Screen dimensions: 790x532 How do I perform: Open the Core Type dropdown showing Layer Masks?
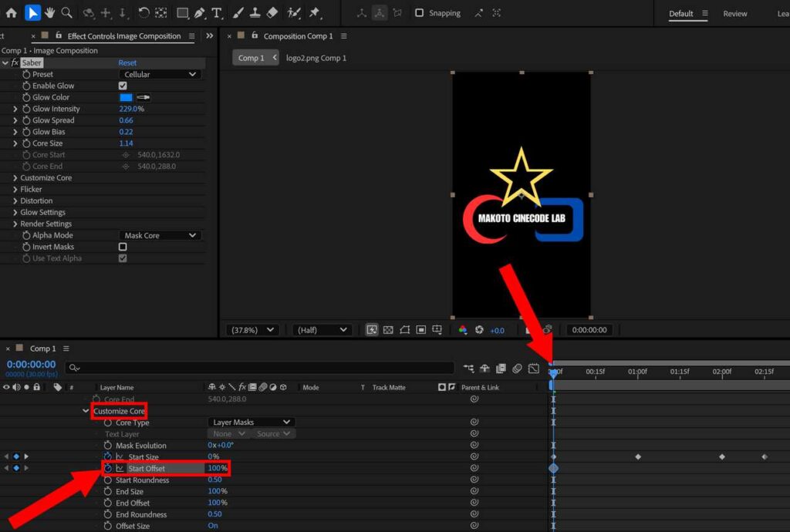pyautogui.click(x=251, y=422)
